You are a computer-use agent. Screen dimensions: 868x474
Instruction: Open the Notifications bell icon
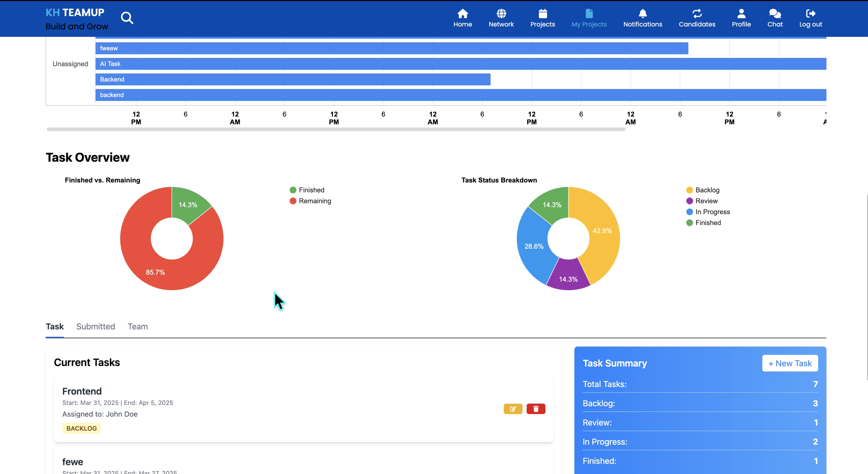642,13
